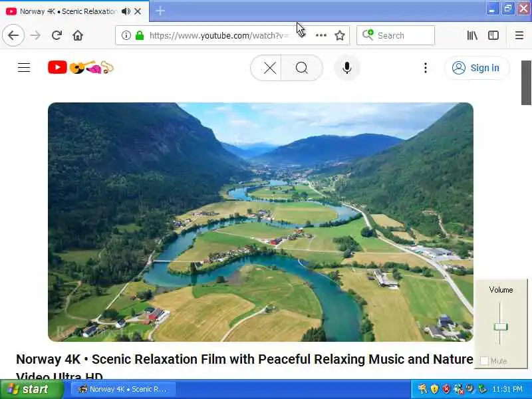
Task: Open a new tab with plus button
Action: [160, 11]
